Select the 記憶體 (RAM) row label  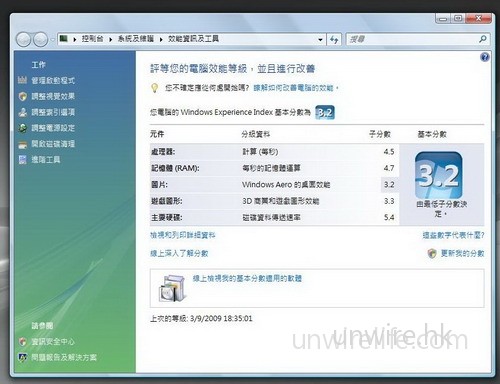coord(175,168)
